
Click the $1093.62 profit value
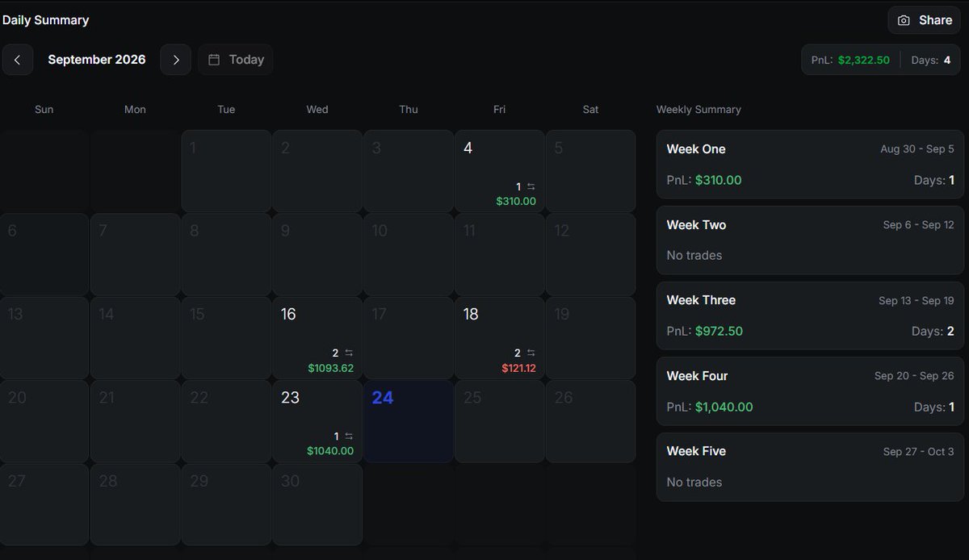(x=331, y=368)
